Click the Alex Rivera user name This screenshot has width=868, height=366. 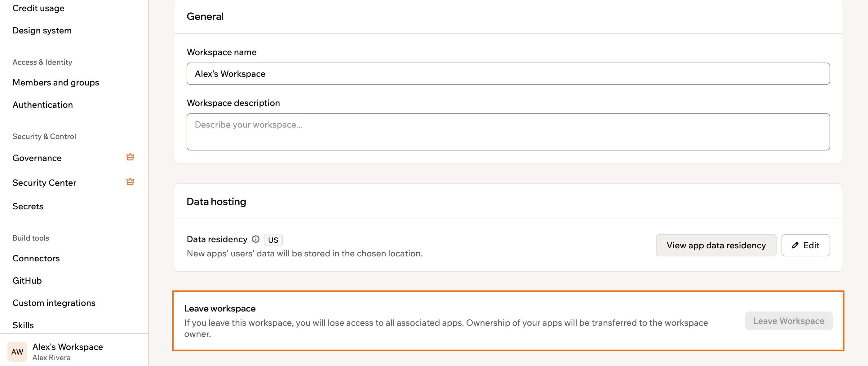coord(51,358)
